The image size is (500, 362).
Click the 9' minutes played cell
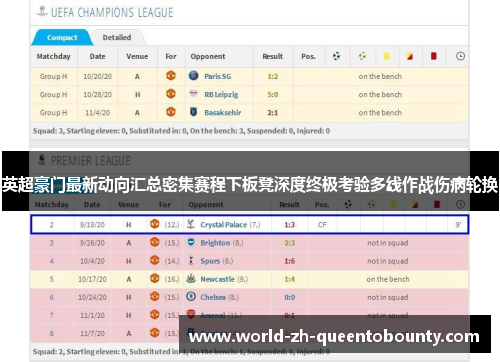coord(459,225)
